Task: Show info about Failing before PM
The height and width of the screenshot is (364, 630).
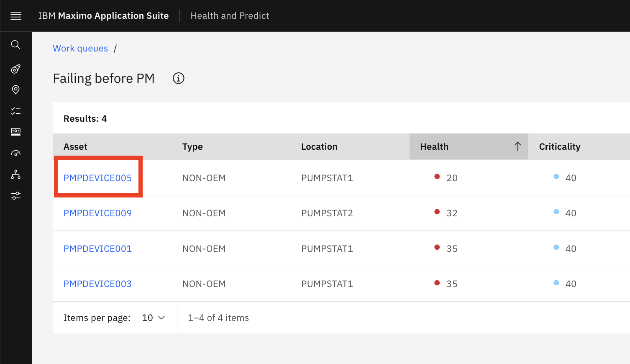Action: pos(179,78)
